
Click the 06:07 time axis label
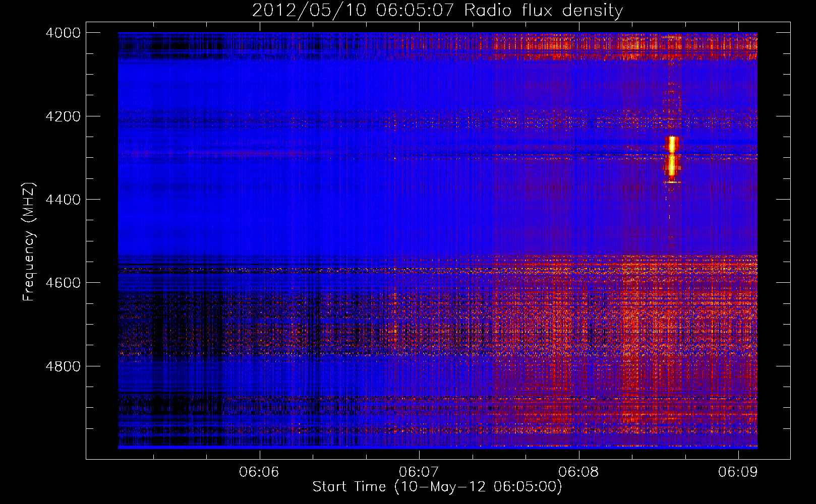tap(419, 472)
